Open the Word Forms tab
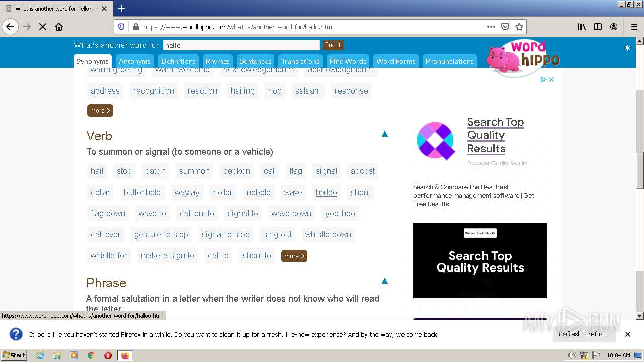The height and width of the screenshot is (362, 644). [396, 61]
